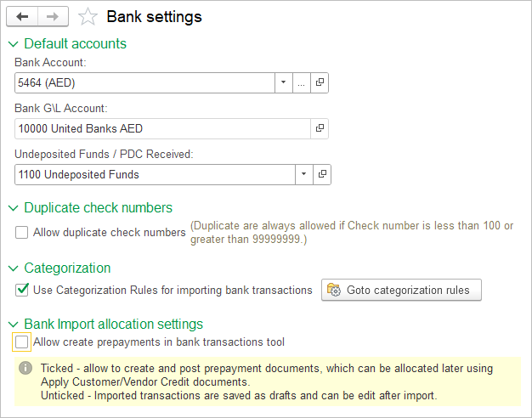Open the Undeposited Funds account record icon

point(323,174)
